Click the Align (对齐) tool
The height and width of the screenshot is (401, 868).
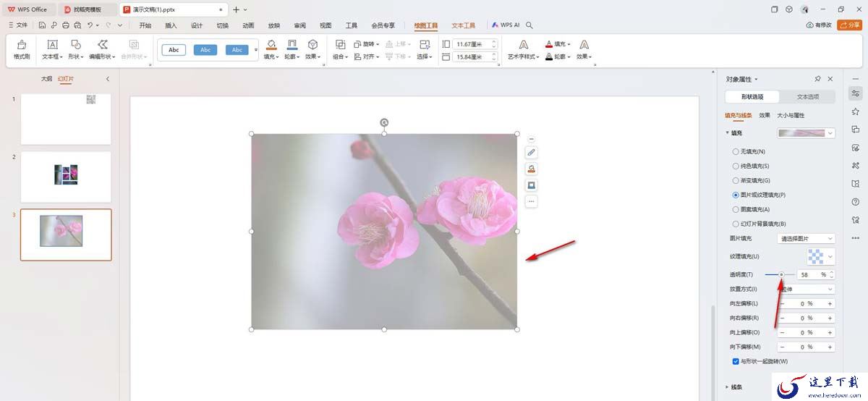[x=368, y=56]
